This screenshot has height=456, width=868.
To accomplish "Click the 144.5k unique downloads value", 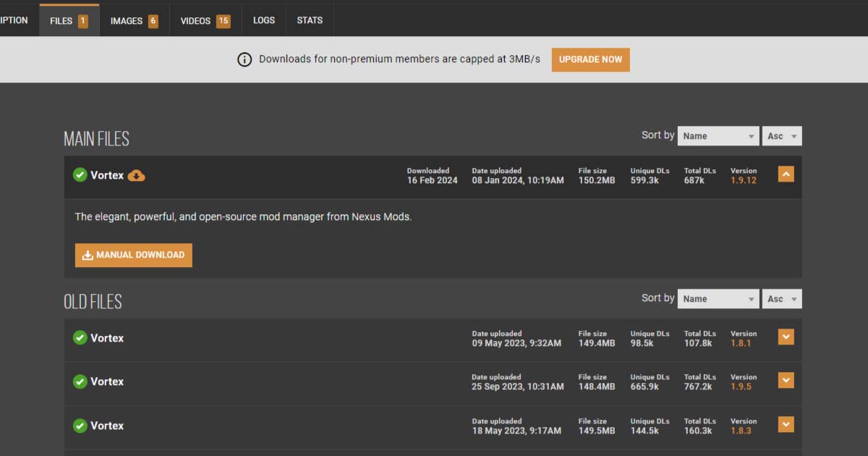I will (x=644, y=431).
